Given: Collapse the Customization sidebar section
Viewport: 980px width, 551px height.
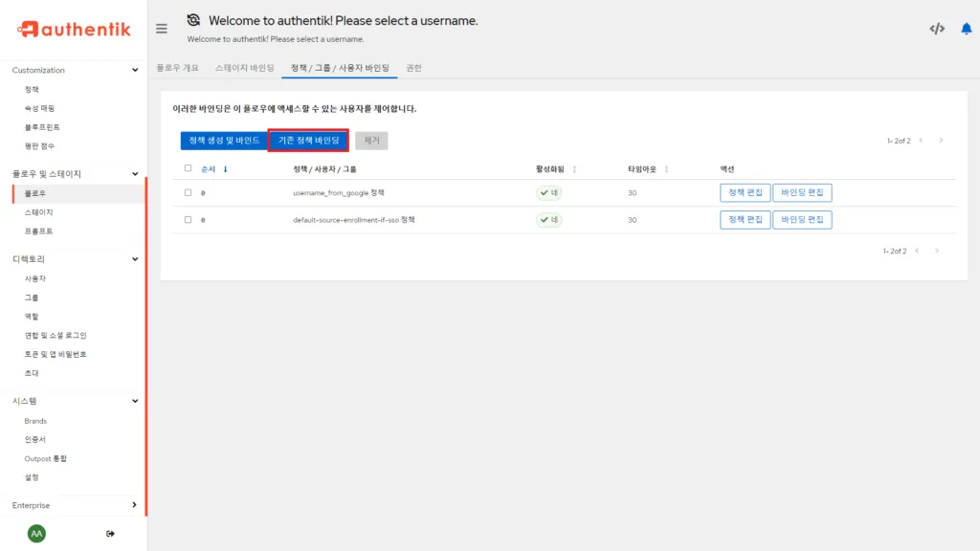Looking at the screenshot, I should (x=134, y=70).
